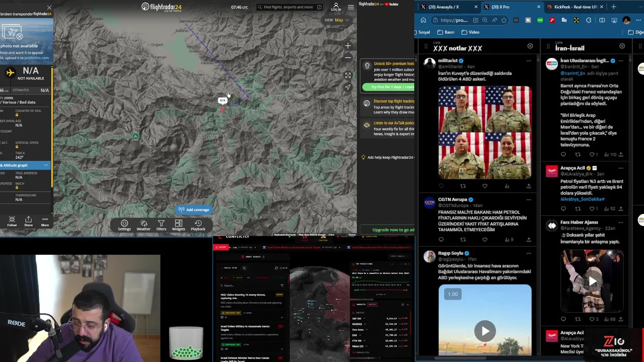Toggle browser split screen view
Viewport: 644px width, 362px height.
(x=602, y=20)
